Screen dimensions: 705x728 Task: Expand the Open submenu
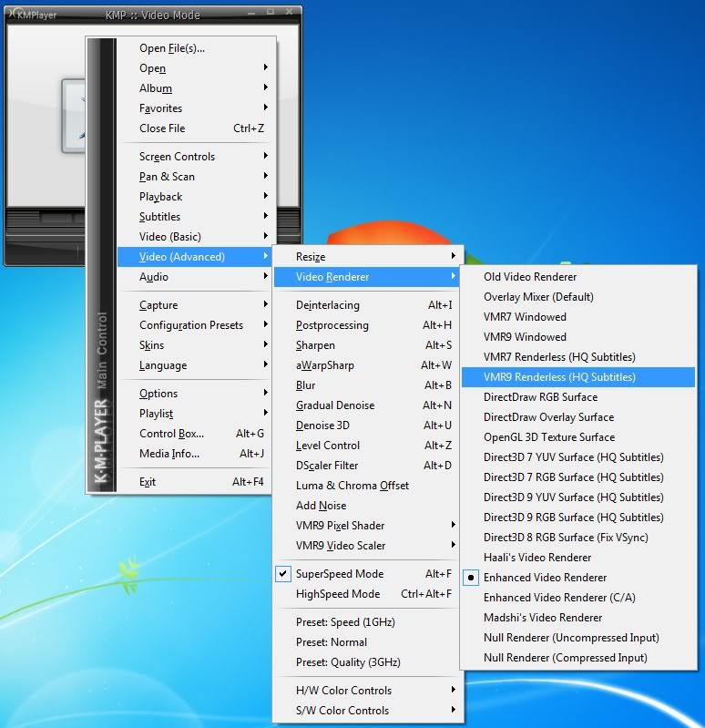click(x=194, y=68)
